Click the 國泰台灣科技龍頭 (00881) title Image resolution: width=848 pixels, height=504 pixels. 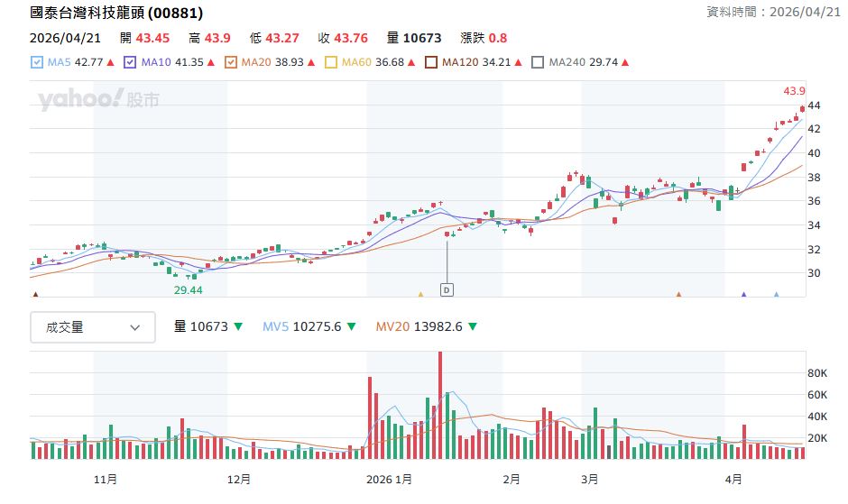pyautogui.click(x=116, y=14)
